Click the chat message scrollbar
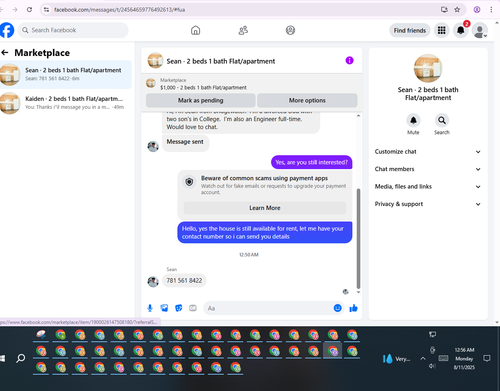Viewport: 500px width, 391px height. [359, 238]
